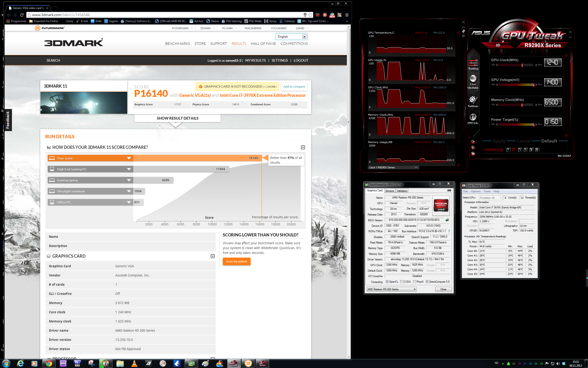Viewport: 588px width, 368px height.
Task: Open VLC media player from the taskbar
Action: tap(134, 363)
